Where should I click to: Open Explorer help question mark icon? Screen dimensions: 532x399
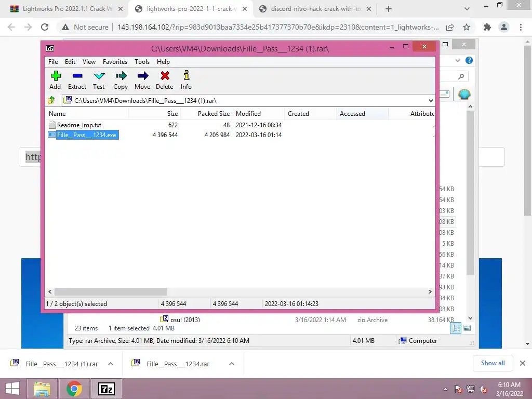(469, 60)
